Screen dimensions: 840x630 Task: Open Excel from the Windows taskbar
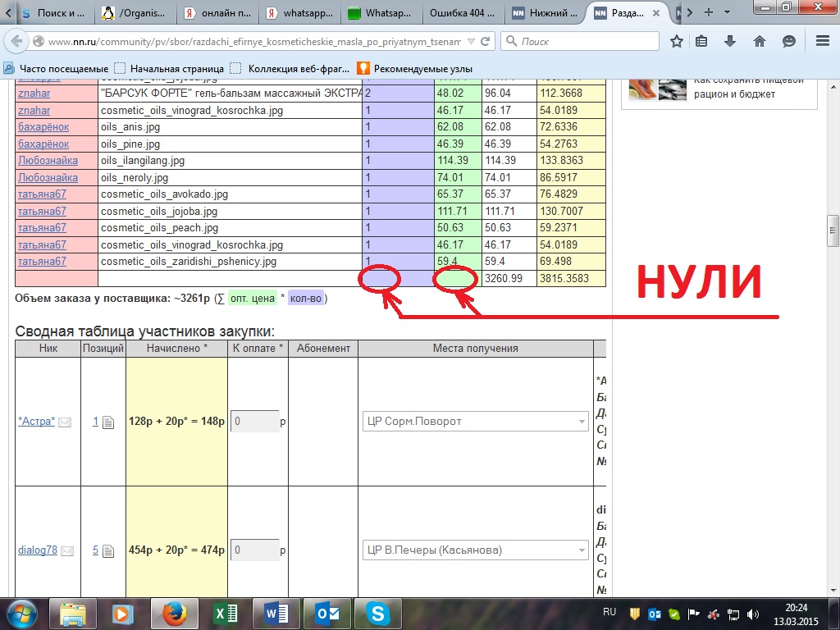coord(226,613)
